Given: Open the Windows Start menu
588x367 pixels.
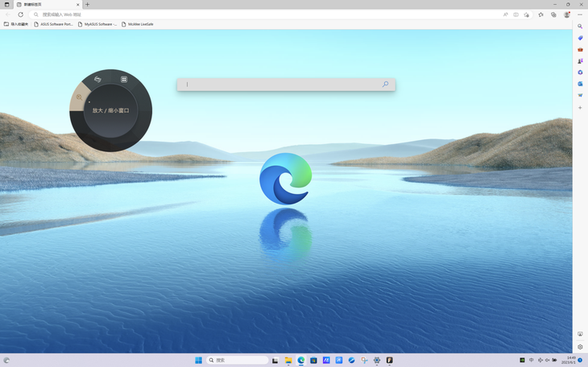Looking at the screenshot, I should [x=198, y=361].
